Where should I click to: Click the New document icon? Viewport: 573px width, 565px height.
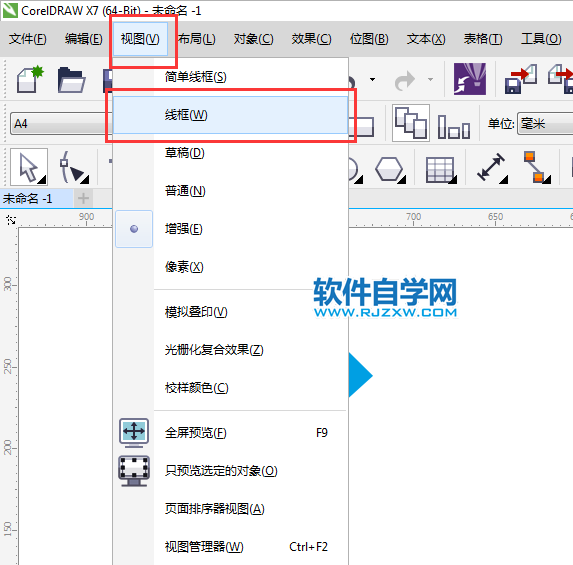[30, 78]
